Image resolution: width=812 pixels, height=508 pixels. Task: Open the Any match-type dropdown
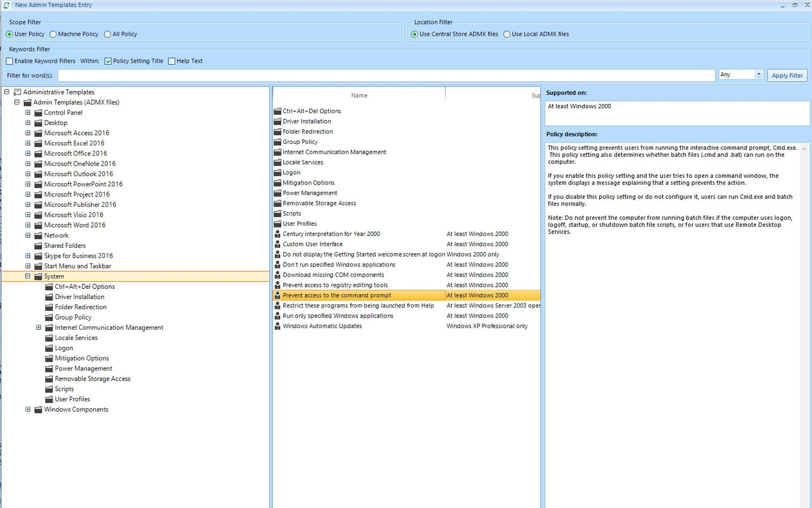[758, 75]
